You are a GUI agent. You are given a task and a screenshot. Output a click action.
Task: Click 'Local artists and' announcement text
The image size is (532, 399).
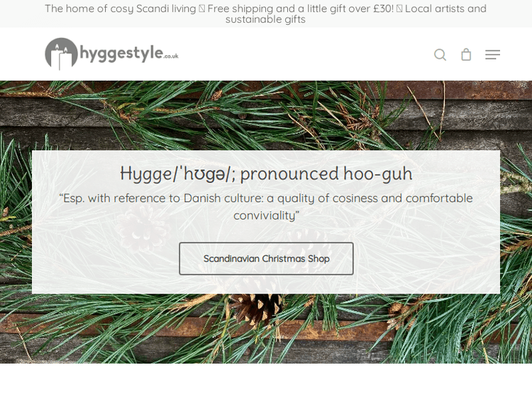tap(445, 9)
